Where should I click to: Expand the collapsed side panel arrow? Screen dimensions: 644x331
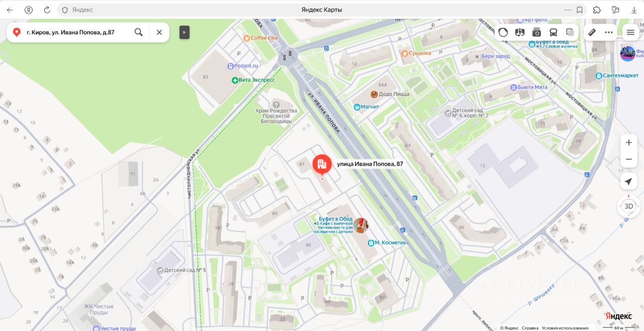pyautogui.click(x=184, y=32)
